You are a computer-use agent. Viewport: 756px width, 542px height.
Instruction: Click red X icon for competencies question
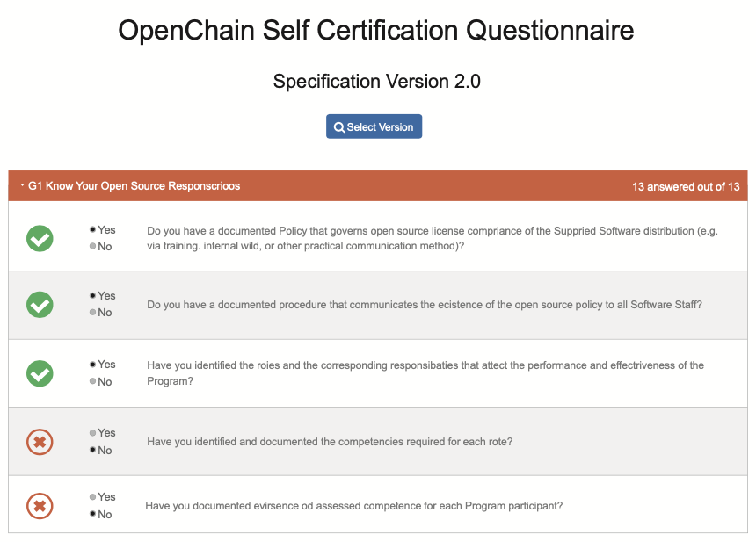pos(40,442)
